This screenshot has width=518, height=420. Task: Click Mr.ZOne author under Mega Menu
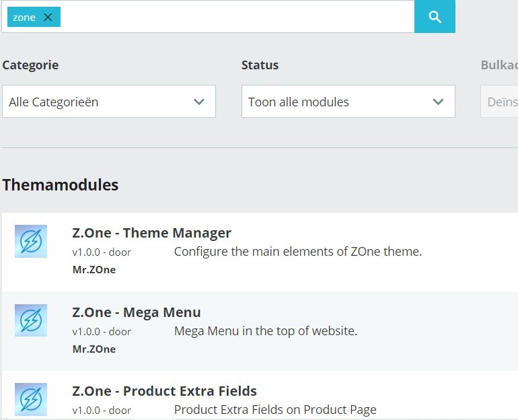(94, 349)
